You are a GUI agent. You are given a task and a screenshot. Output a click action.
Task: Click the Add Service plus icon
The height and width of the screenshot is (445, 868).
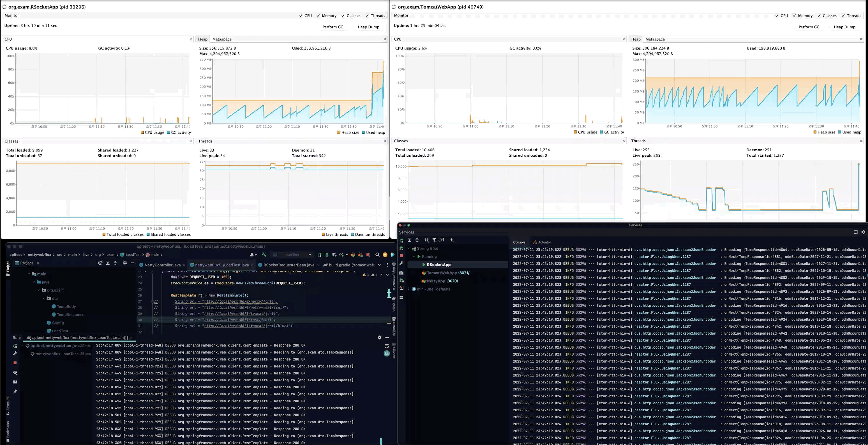451,240
